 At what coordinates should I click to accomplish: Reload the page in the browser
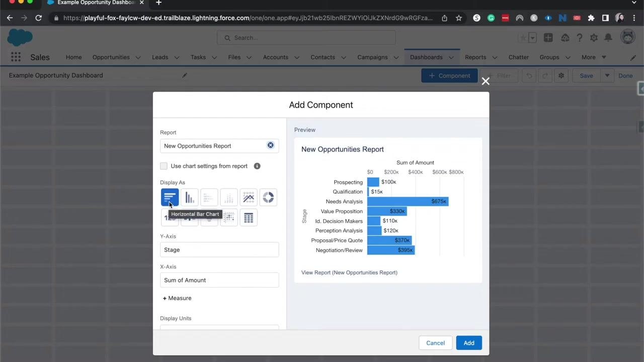pos(38,18)
